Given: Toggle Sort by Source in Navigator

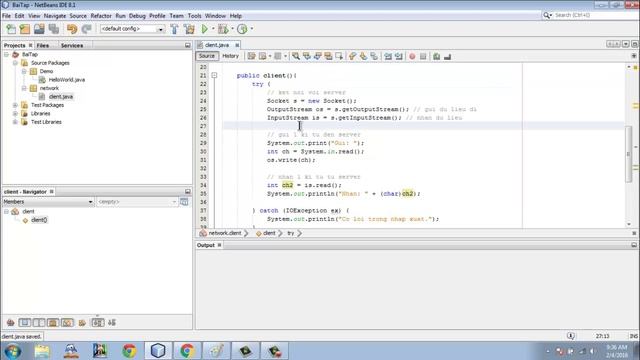Looking at the screenshot, I should 112,323.
